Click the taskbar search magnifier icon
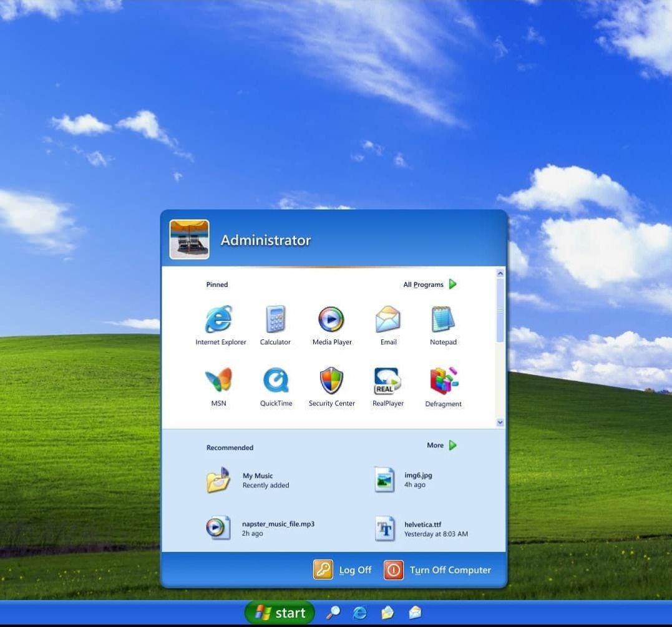The image size is (672, 627). coord(333,613)
